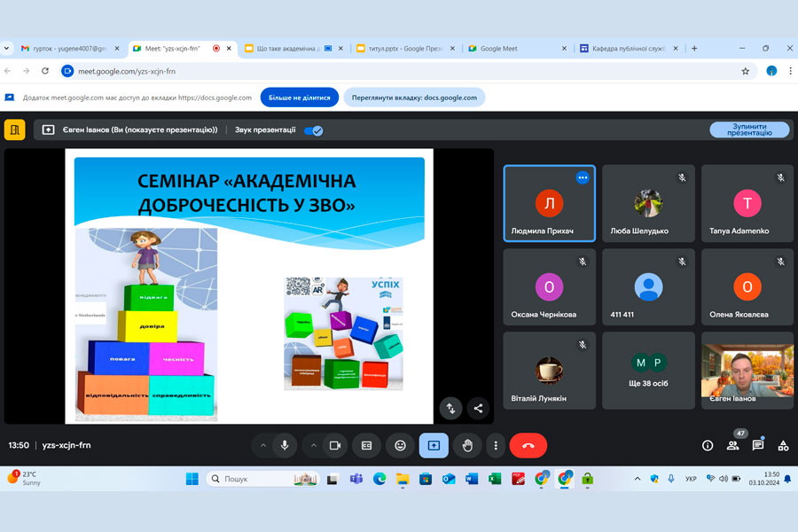Click the share icon on presentation preview
This screenshot has height=532, width=798.
[478, 408]
